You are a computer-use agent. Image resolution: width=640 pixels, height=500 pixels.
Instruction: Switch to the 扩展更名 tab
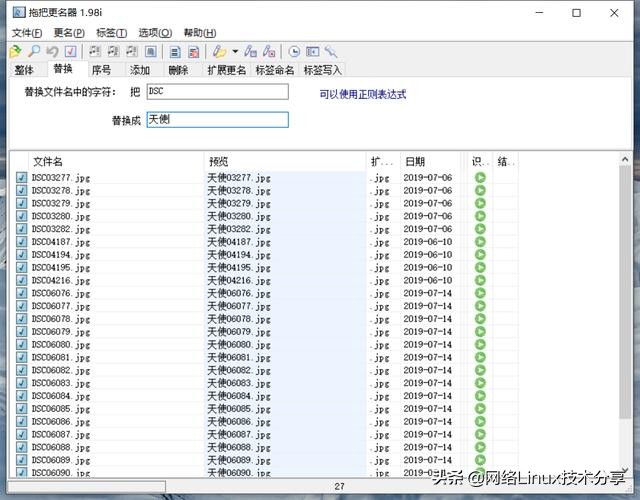coord(227,70)
